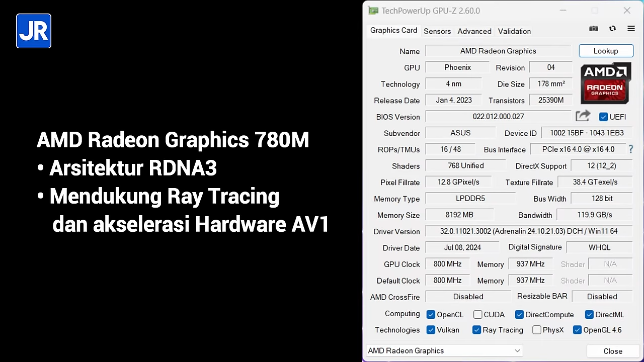The height and width of the screenshot is (362, 644).
Task: Enable the PhysX checkbox
Action: pyautogui.click(x=537, y=330)
